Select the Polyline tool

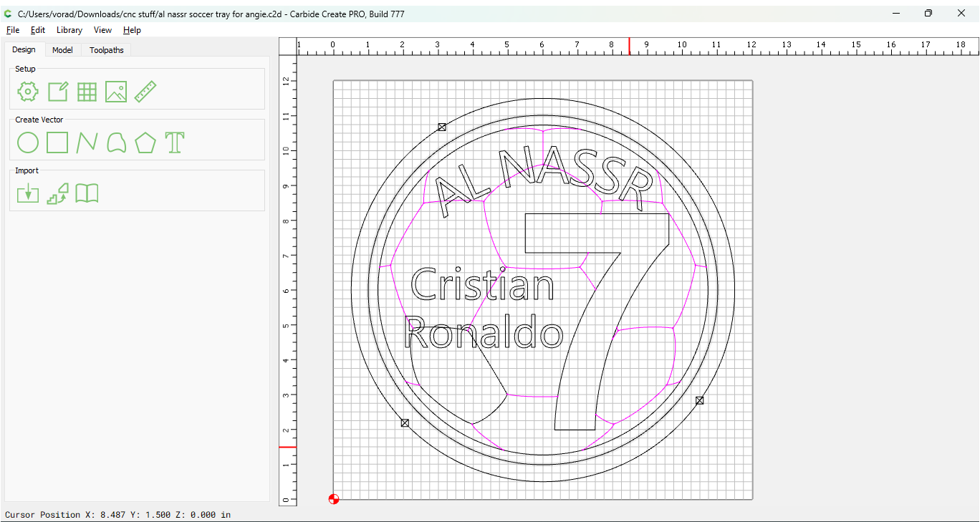(x=87, y=142)
